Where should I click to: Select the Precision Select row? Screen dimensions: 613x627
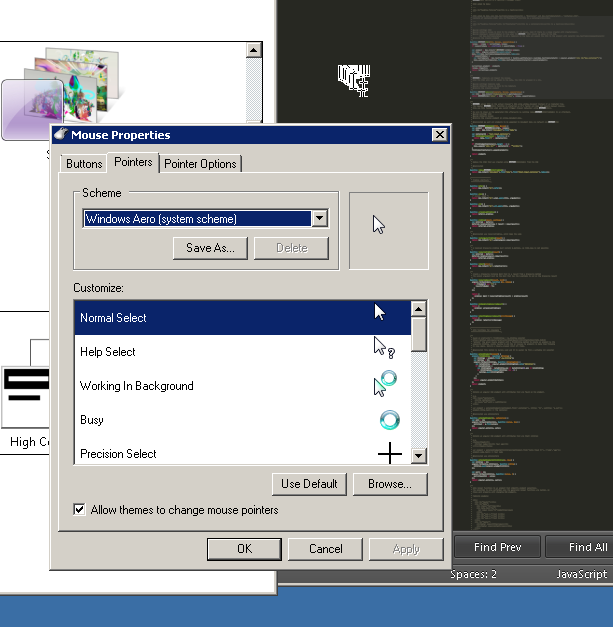pos(242,453)
